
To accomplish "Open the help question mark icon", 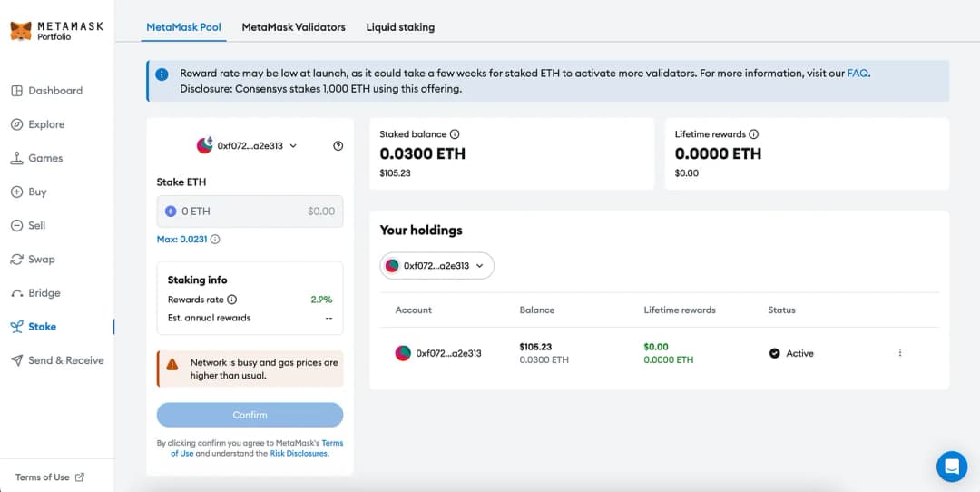I will 338,145.
